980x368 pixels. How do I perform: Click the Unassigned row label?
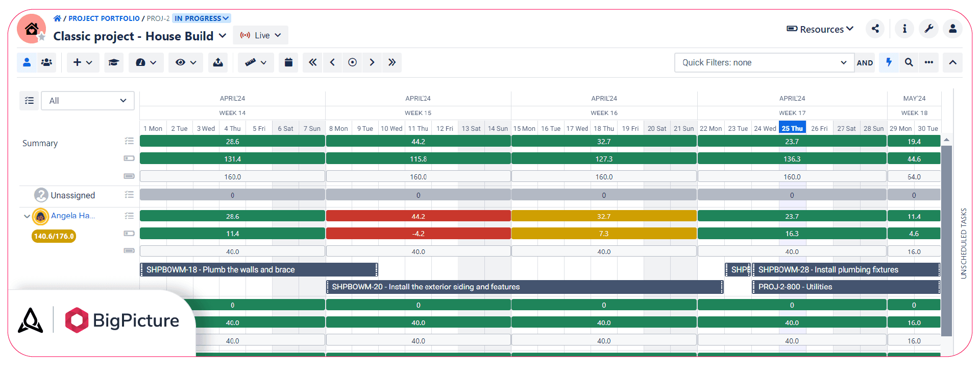click(73, 195)
